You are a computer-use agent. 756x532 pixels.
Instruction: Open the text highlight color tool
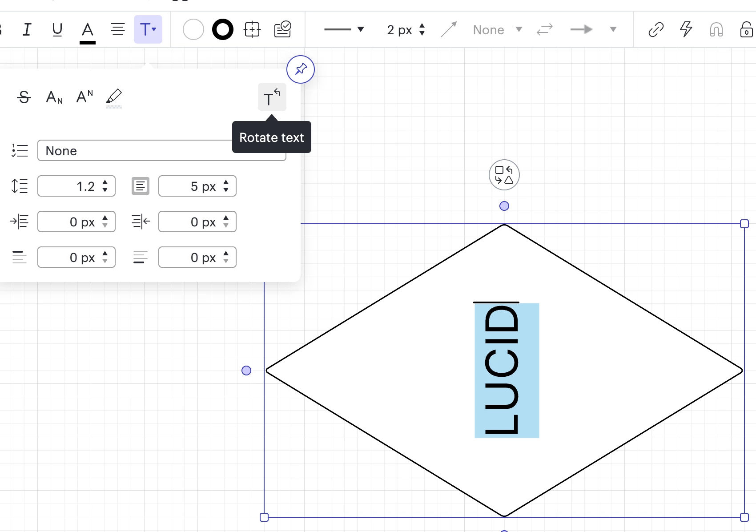click(114, 98)
